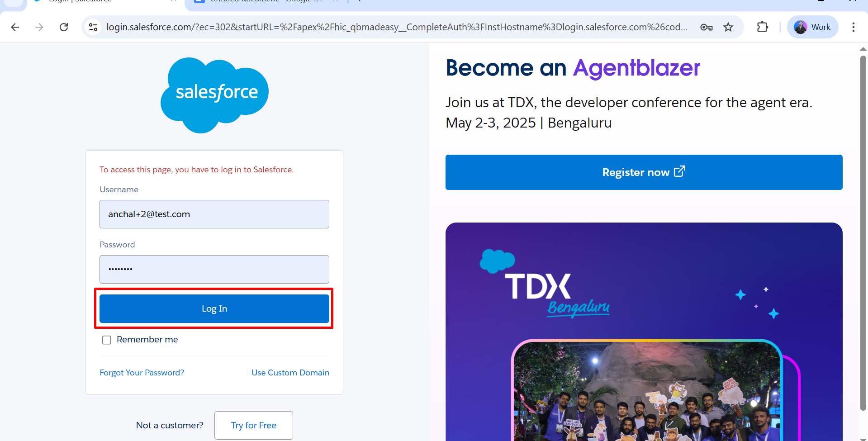Reload the Salesforce login page
The width and height of the screenshot is (868, 441).
pos(64,27)
